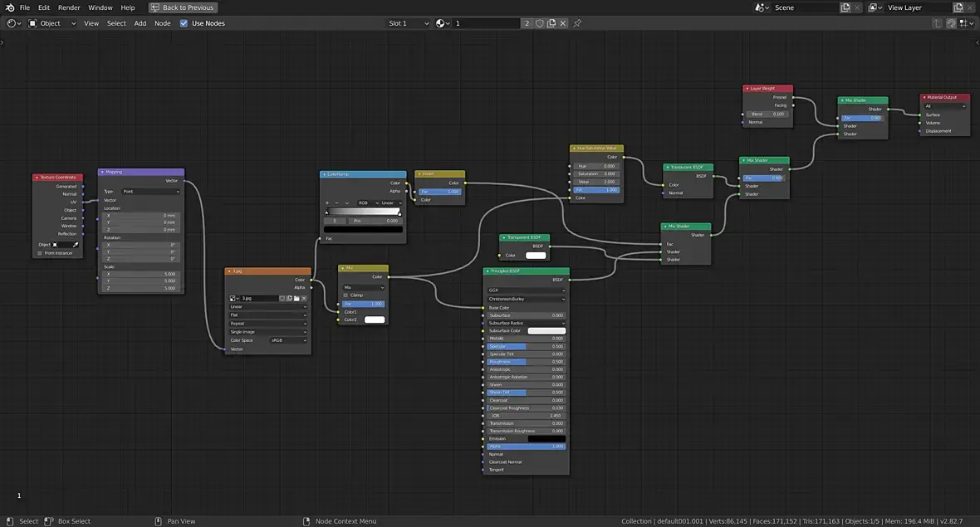Click the Back to Previous button
This screenshot has height=527, width=980.
(182, 7)
